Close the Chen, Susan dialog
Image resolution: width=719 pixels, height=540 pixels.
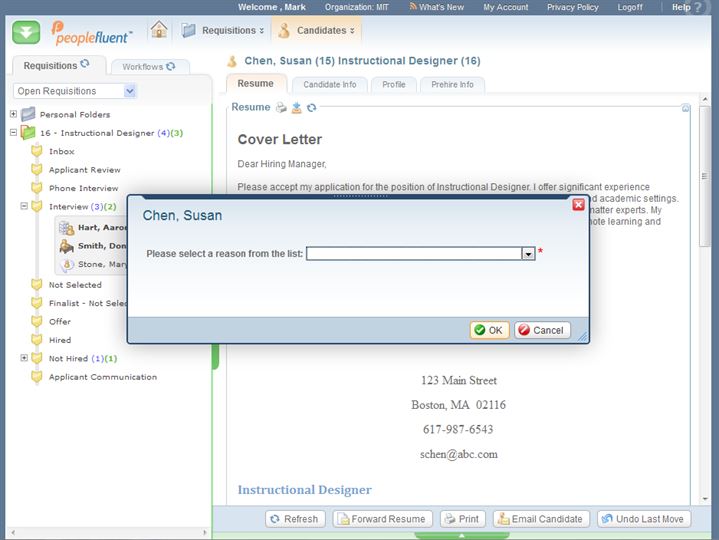coord(578,204)
